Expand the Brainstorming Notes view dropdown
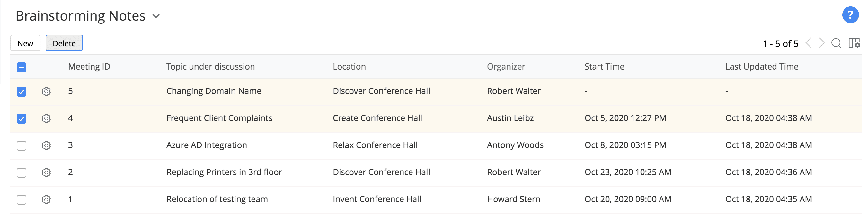 [x=156, y=16]
